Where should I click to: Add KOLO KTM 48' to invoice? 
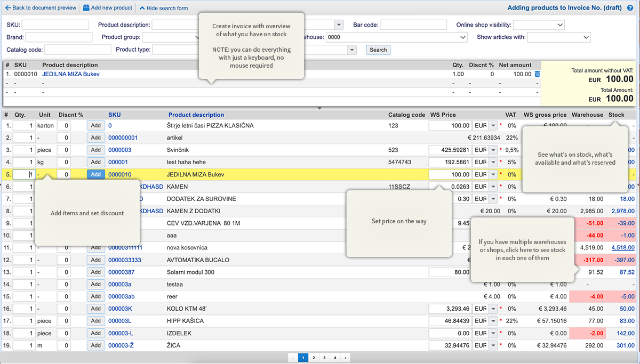96,309
